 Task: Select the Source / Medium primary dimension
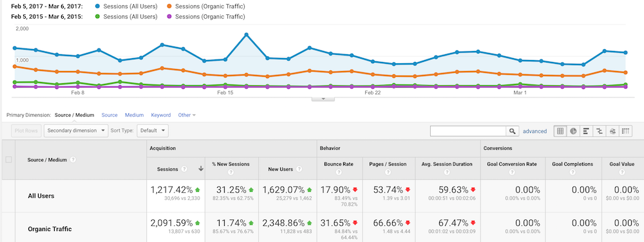[x=74, y=116]
